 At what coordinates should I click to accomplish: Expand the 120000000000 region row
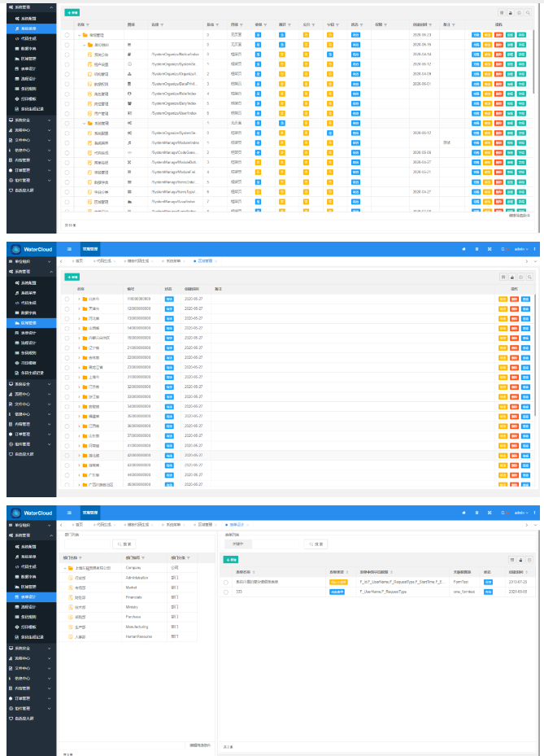tap(79, 308)
